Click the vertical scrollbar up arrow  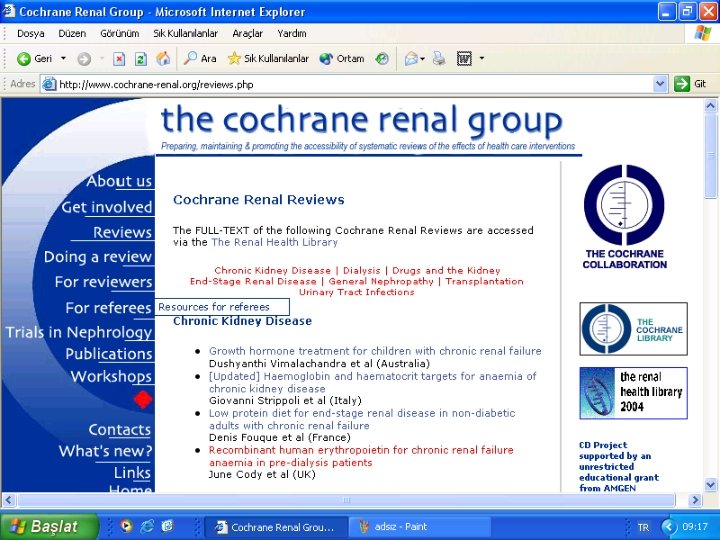710,106
